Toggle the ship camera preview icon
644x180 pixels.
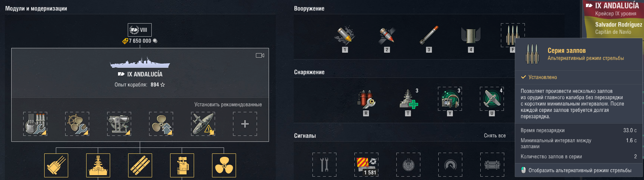click(x=260, y=55)
